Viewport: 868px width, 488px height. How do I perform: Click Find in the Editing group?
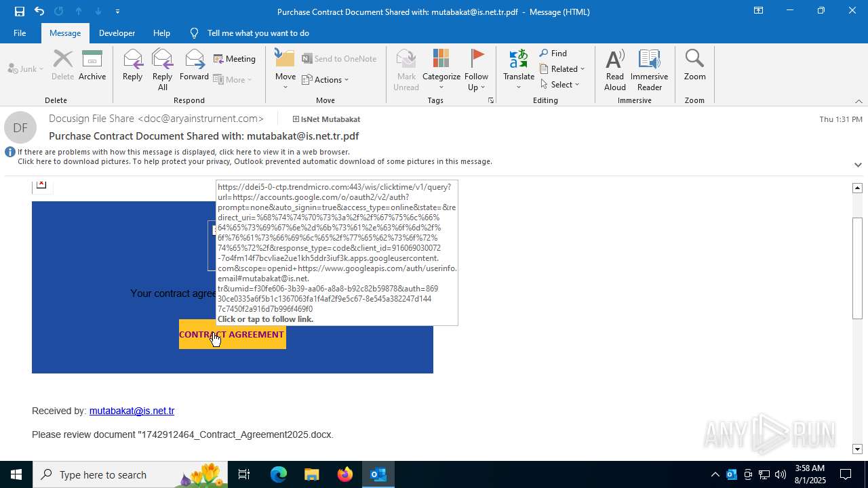click(x=553, y=53)
